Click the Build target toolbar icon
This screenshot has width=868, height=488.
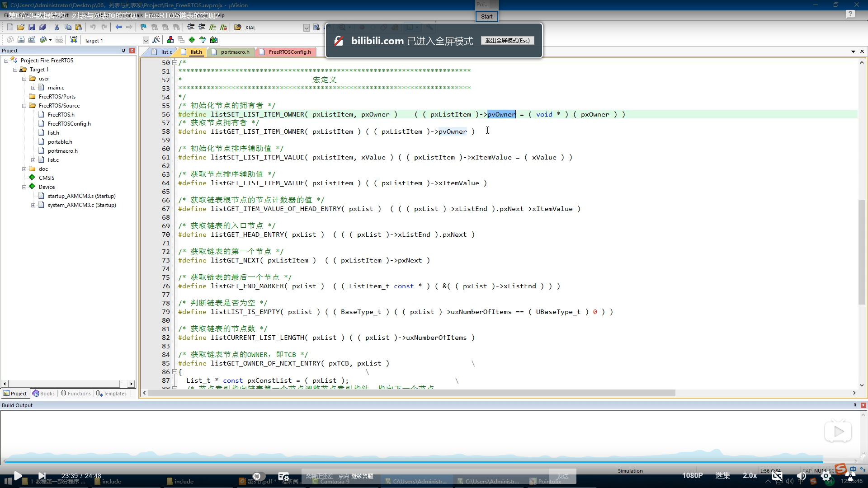click(x=21, y=40)
